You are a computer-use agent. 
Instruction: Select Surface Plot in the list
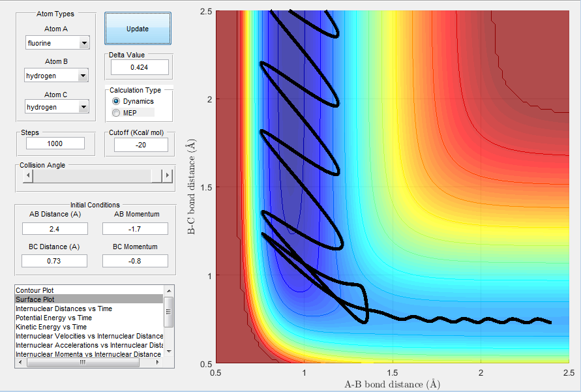click(x=89, y=299)
